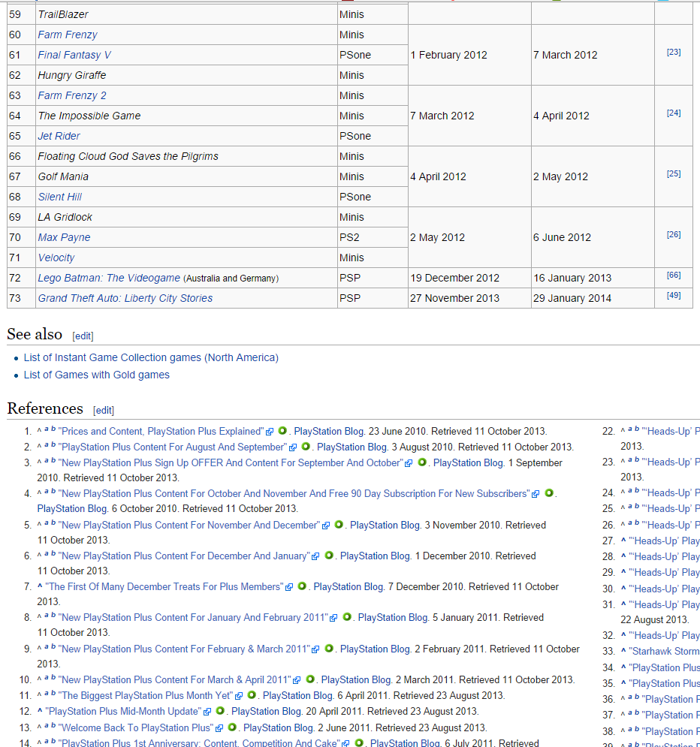Jump to citation [24] in the table

coord(673,113)
